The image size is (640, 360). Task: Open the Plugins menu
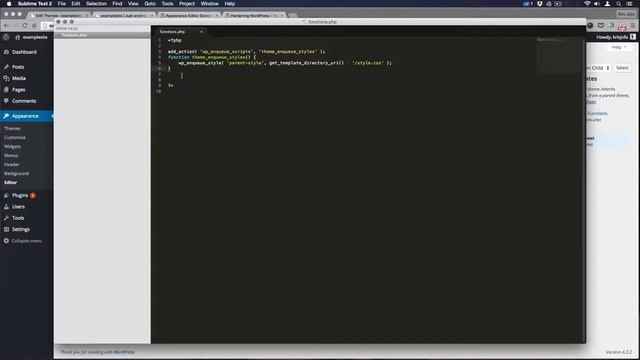[20, 196]
